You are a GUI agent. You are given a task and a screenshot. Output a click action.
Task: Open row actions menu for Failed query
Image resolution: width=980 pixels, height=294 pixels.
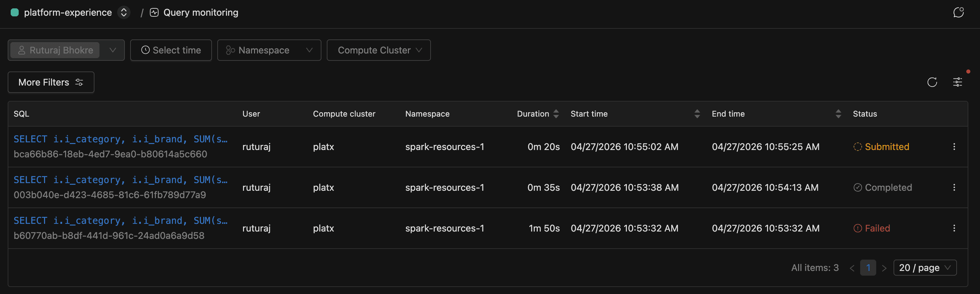point(954,228)
